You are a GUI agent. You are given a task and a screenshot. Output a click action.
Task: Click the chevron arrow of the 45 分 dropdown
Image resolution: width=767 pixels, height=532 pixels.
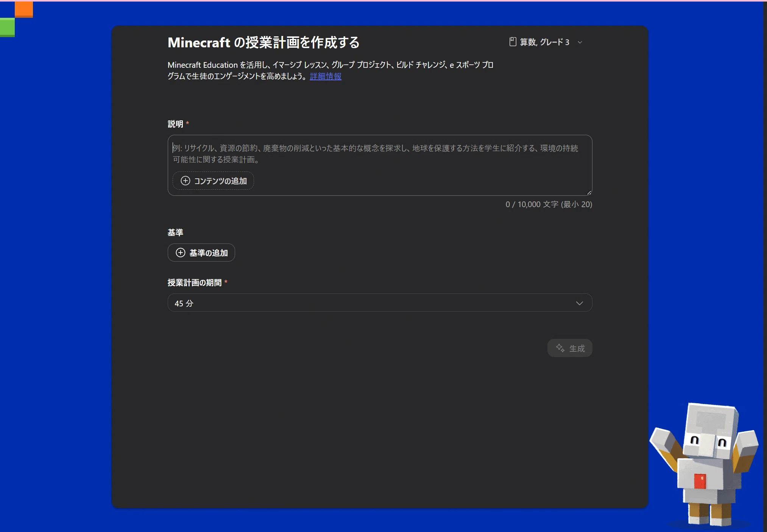click(579, 303)
